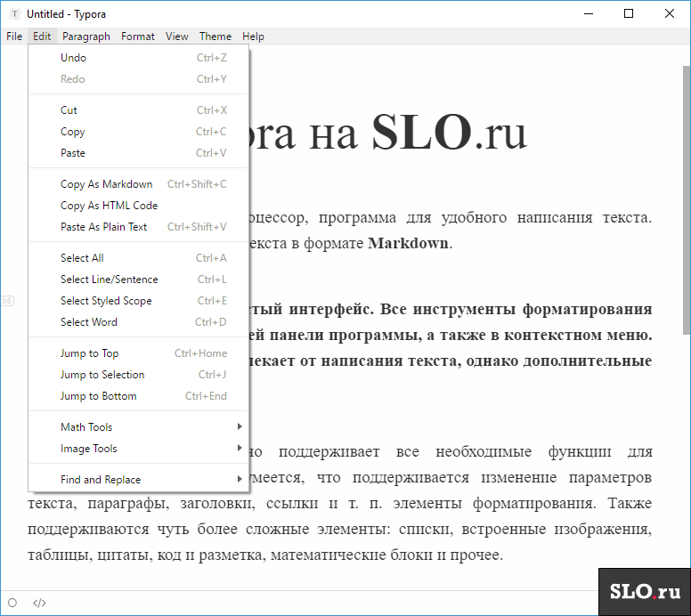Screen dimensions: 691x616
Task: Choose Jump to Bottom
Action: coord(139,396)
